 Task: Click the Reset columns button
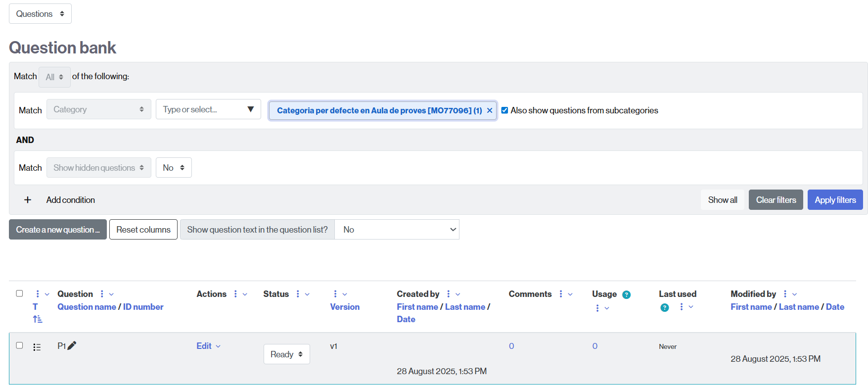tap(143, 230)
